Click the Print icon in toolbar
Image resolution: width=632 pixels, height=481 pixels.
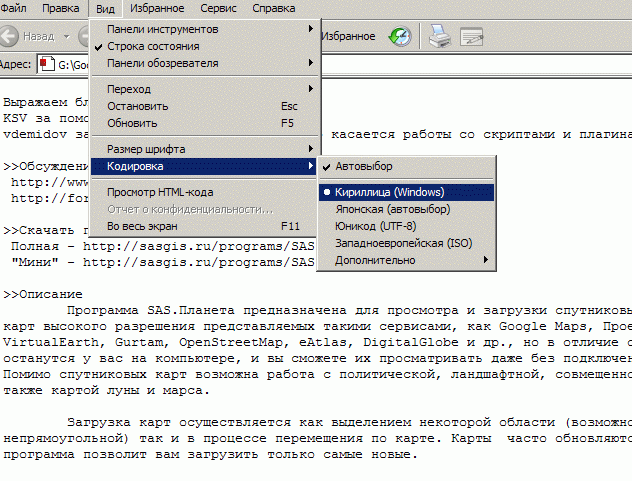439,37
